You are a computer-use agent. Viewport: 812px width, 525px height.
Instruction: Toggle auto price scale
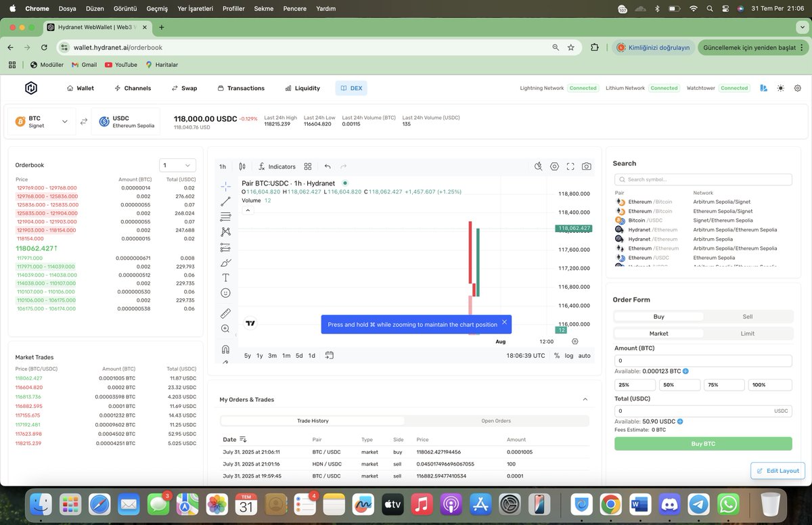(x=584, y=356)
